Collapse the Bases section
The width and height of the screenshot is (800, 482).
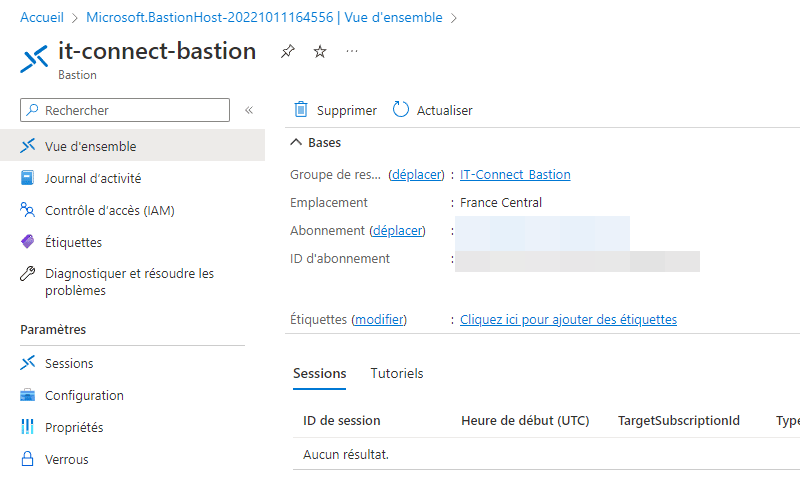click(x=297, y=143)
